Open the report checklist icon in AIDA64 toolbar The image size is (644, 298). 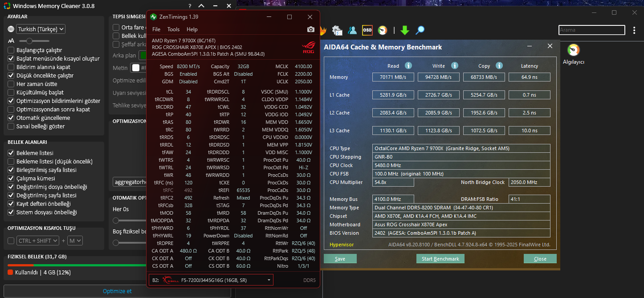(337, 30)
